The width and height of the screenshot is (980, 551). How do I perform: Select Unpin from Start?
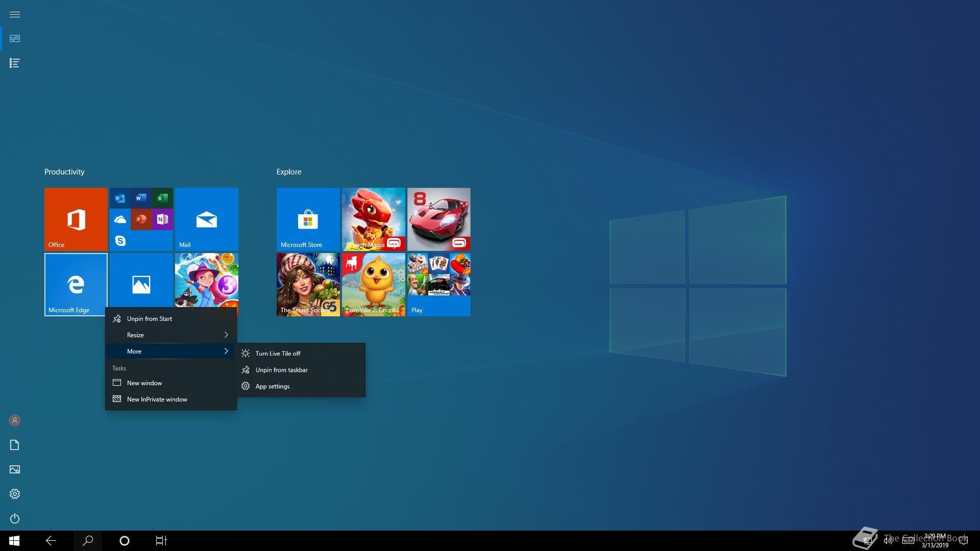(x=171, y=319)
